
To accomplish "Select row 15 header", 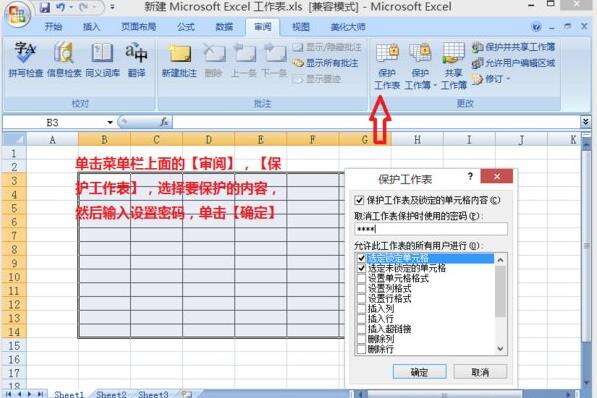I will click(14, 346).
